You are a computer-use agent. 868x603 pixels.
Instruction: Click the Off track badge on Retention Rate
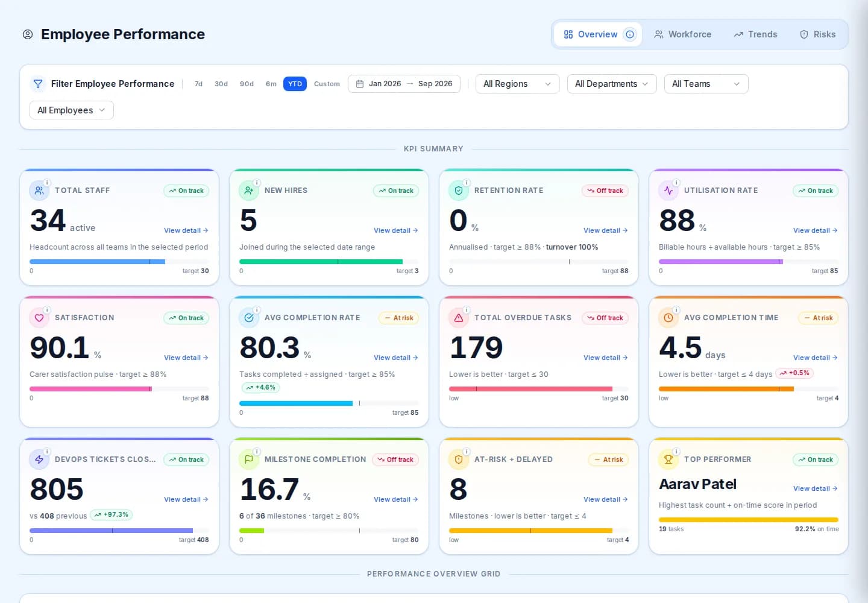coord(605,191)
